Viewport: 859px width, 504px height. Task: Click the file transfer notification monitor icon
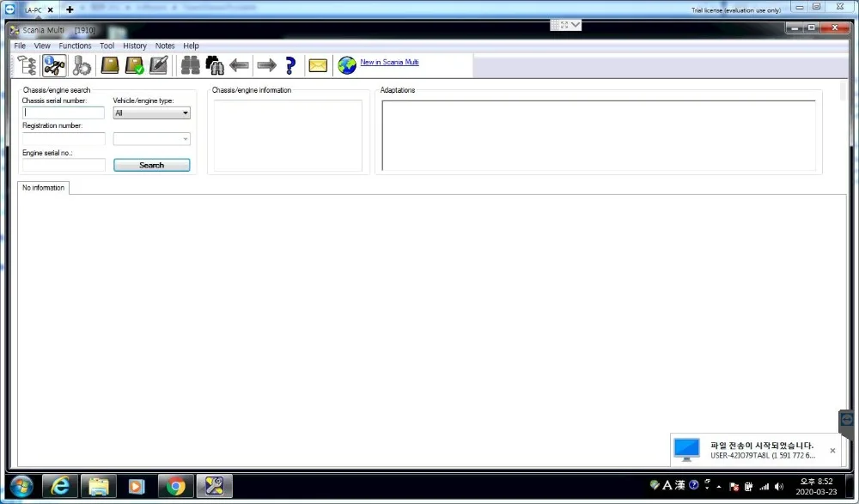pyautogui.click(x=686, y=450)
